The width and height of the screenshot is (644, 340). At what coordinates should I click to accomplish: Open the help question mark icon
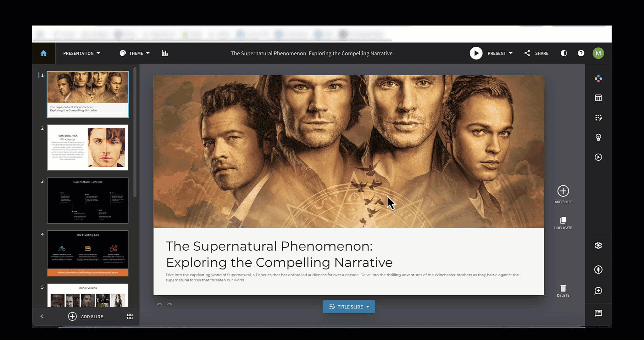point(581,53)
